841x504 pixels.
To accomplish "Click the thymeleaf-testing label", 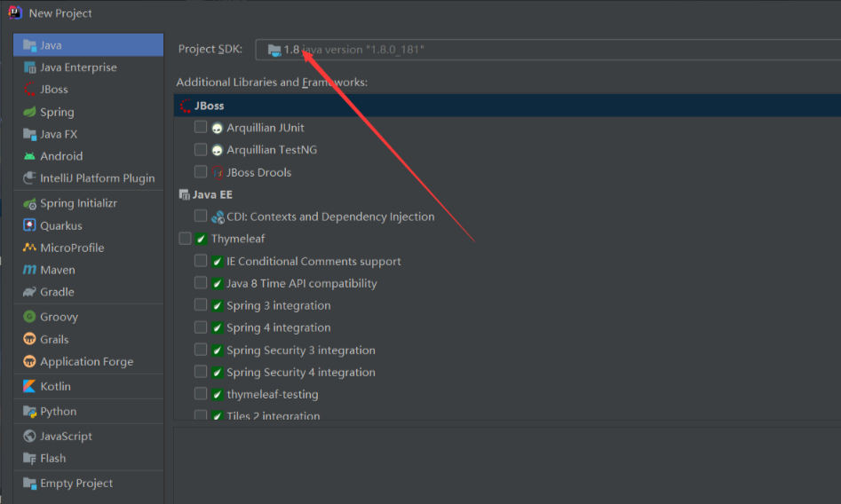I will [273, 395].
